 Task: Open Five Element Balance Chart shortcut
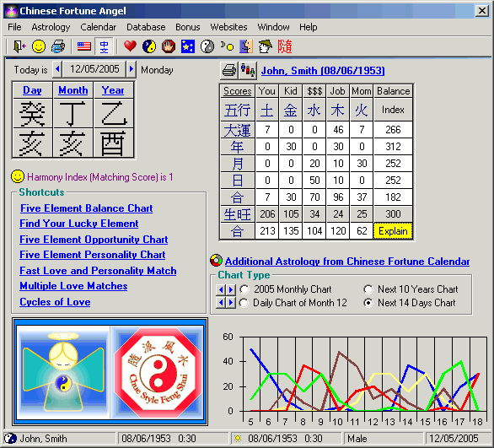point(86,208)
